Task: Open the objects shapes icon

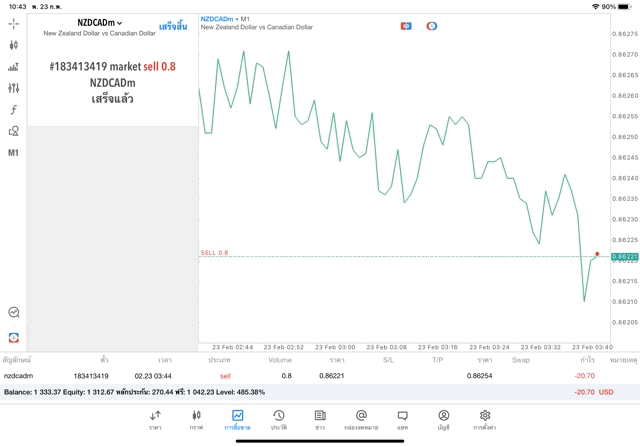Action: 13,131
